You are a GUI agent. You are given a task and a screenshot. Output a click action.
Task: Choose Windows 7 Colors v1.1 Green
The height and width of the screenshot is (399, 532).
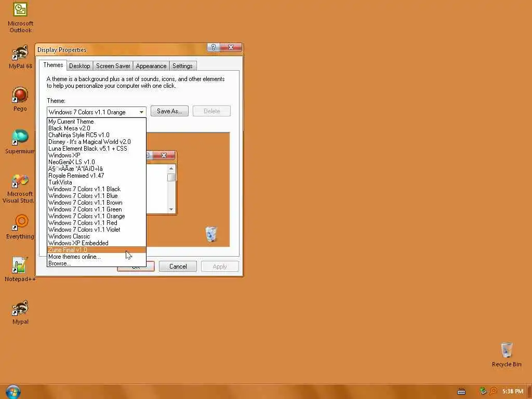(97, 209)
